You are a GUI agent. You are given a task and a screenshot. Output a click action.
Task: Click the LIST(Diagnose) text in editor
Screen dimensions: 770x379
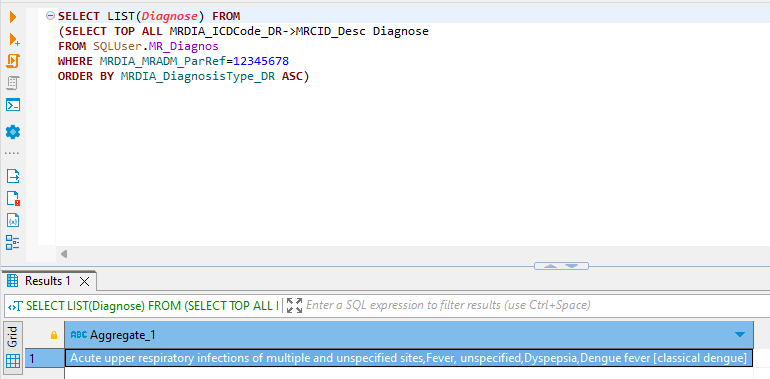(x=156, y=17)
